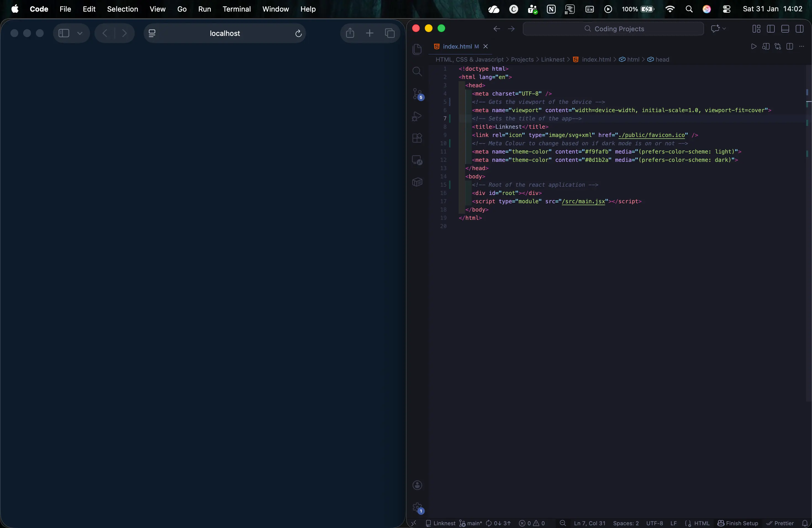Open the Explorer view in activity bar

coord(417,49)
